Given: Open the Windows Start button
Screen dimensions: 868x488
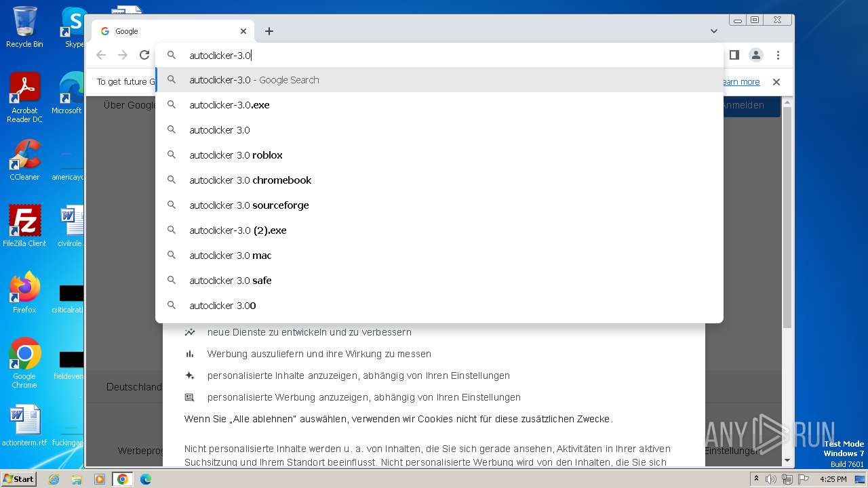Looking at the screenshot, I should [18, 479].
